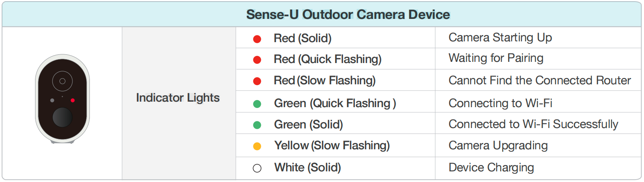Click the White (Solid) label text
Viewport: 644px width, 182px height.
[307, 168]
